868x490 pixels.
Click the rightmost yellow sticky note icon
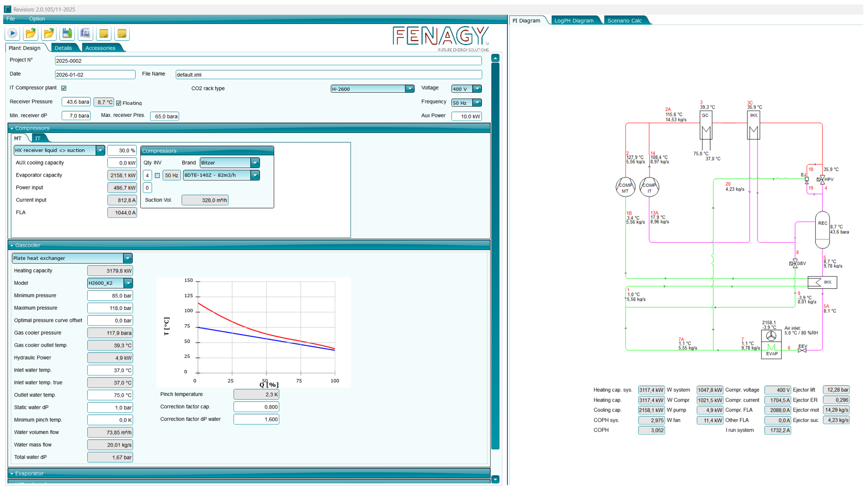click(122, 33)
